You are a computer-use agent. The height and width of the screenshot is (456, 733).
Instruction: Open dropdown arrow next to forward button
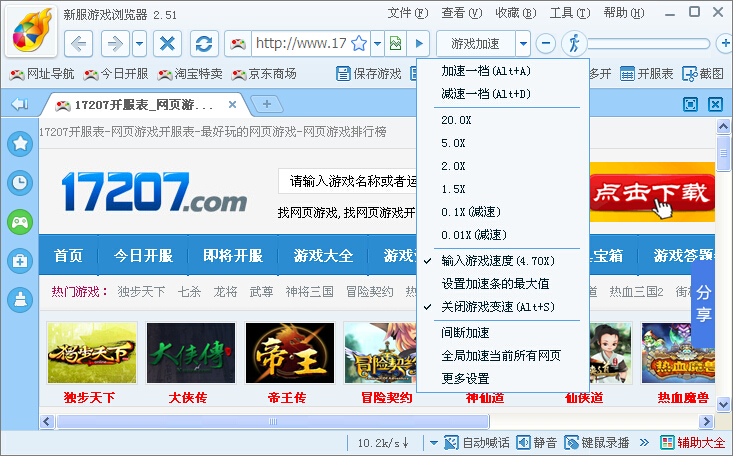point(139,44)
